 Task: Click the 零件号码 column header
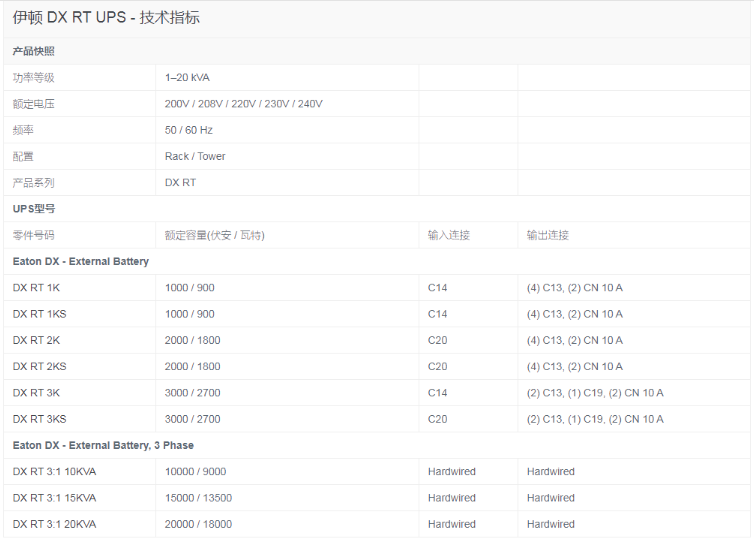pyautogui.click(x=33, y=235)
